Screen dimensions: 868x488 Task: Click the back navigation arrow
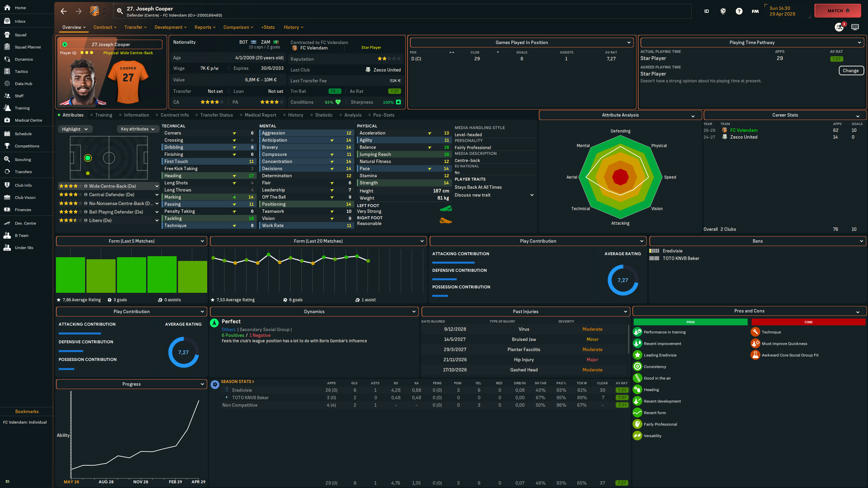click(63, 11)
